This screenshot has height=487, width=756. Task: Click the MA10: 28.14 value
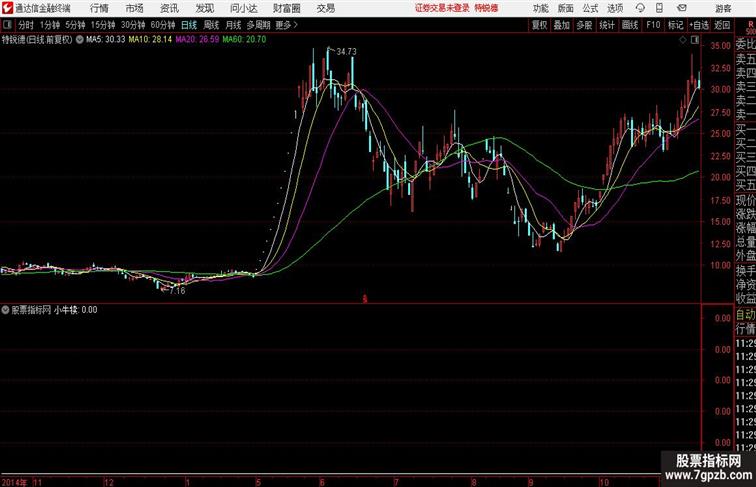(150, 40)
